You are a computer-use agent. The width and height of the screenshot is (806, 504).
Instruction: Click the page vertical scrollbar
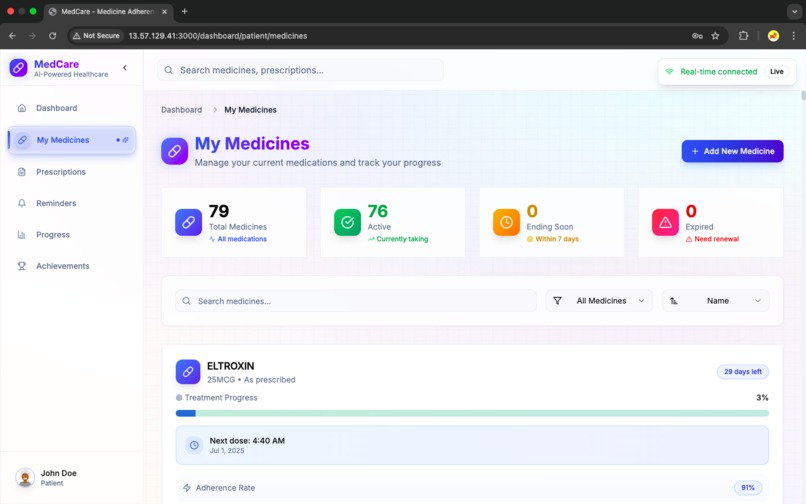coord(803,96)
